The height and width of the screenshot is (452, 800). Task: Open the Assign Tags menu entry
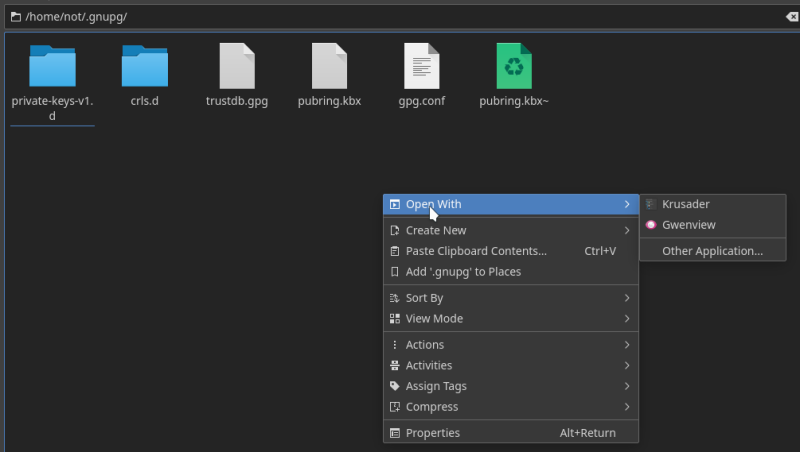511,386
